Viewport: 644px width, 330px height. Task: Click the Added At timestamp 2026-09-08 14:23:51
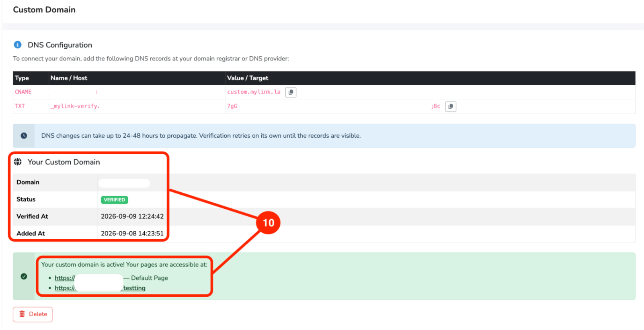(132, 233)
